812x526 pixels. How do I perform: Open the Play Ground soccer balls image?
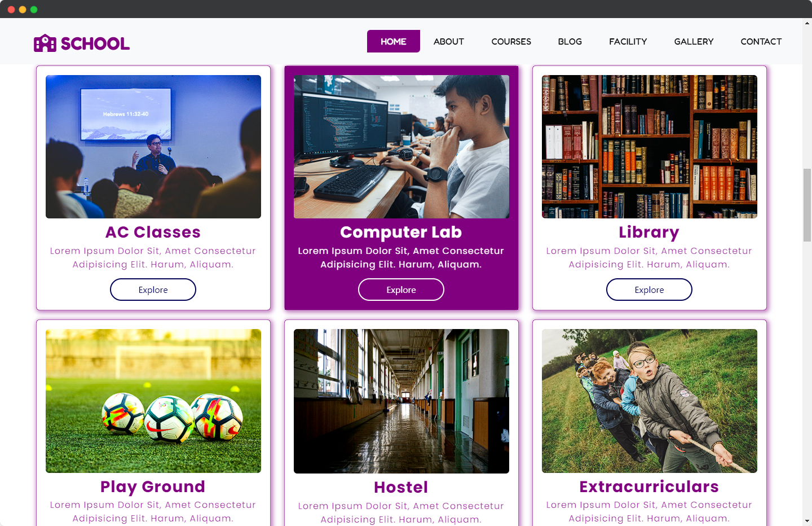click(x=153, y=401)
